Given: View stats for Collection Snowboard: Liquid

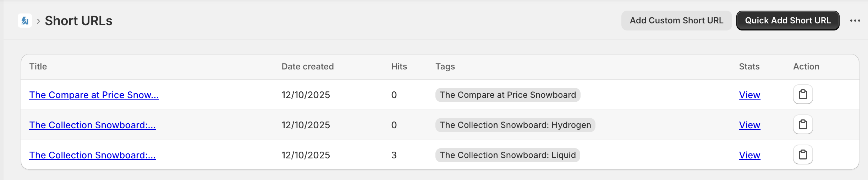Looking at the screenshot, I should (x=749, y=155).
